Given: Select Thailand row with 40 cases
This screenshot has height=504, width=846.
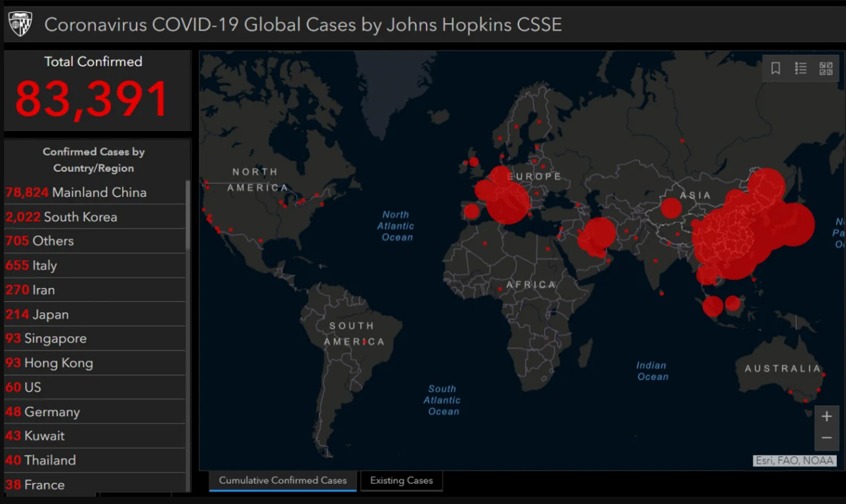Looking at the screenshot, I should (95, 460).
